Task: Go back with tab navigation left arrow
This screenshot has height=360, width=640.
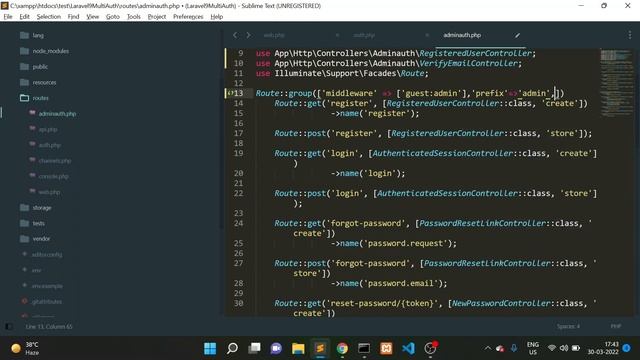Action: 235,36
